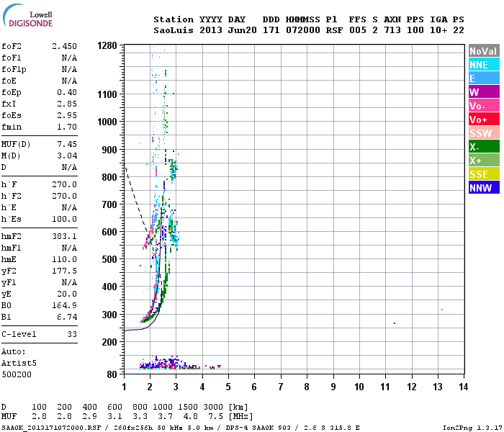
Task: Click the SAA0K_2013171072000.RSF file name
Action: click(51, 428)
